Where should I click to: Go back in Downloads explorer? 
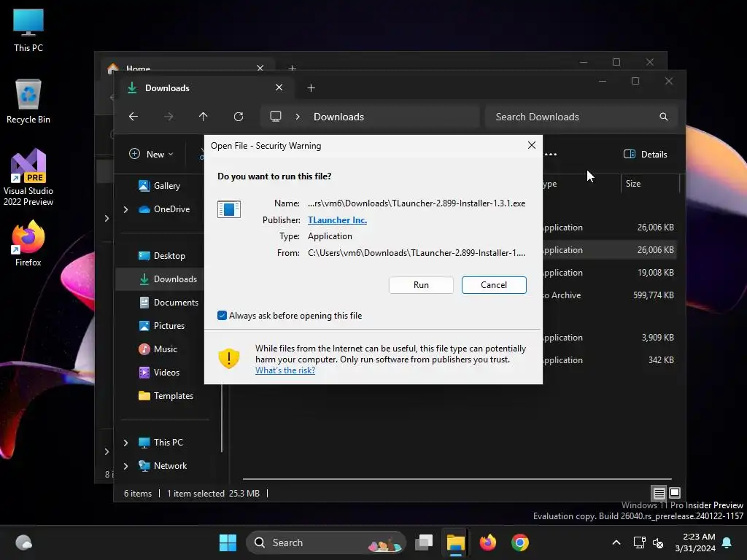click(133, 117)
